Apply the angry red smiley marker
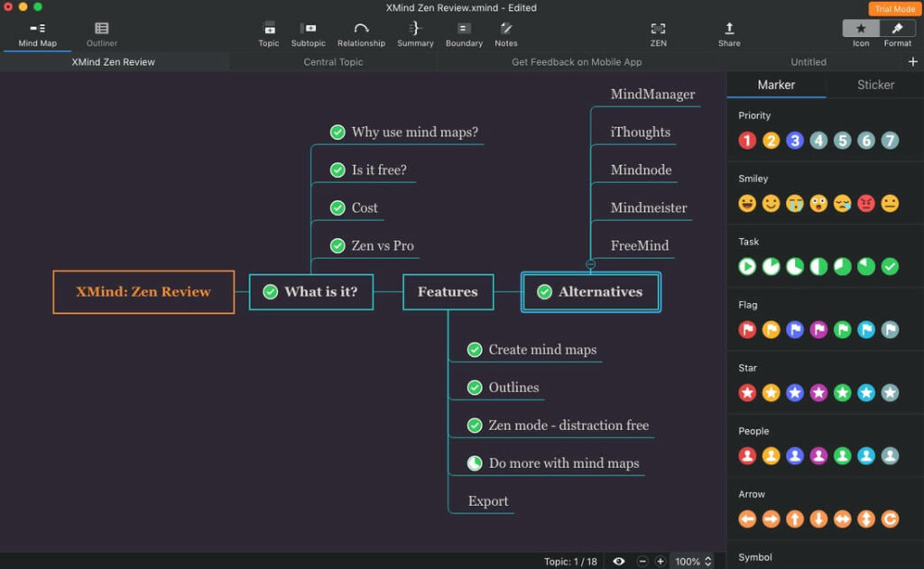924x569 pixels. (865, 203)
